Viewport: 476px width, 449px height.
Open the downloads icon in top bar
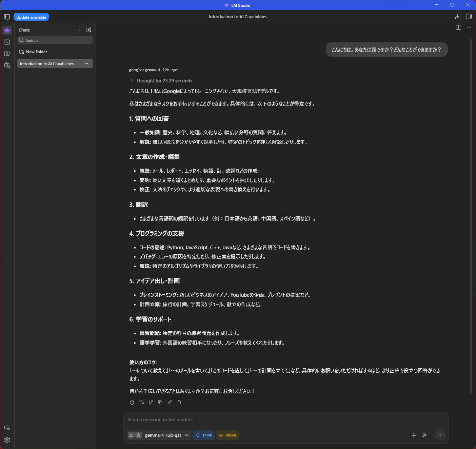point(457,17)
